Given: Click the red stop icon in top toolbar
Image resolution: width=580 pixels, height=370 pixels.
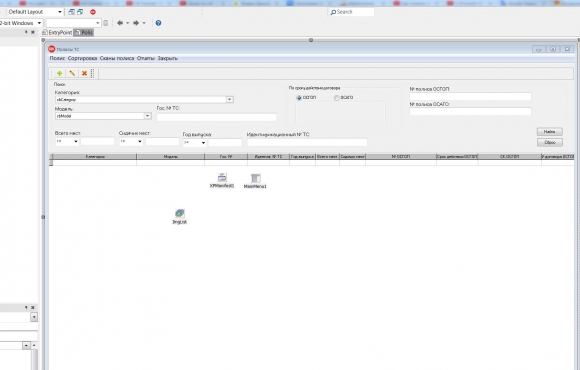Looking at the screenshot, I should [93, 12].
